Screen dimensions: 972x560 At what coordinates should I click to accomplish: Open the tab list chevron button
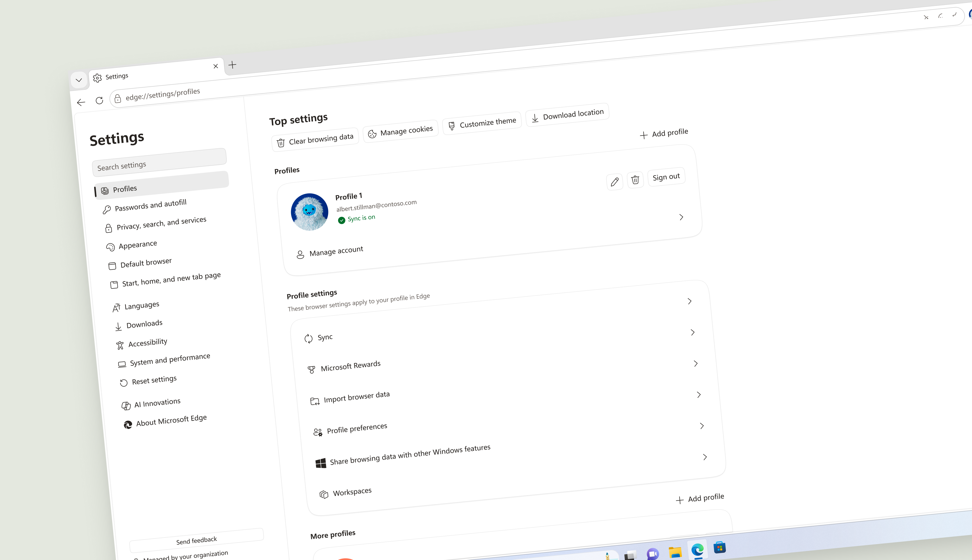coord(79,80)
